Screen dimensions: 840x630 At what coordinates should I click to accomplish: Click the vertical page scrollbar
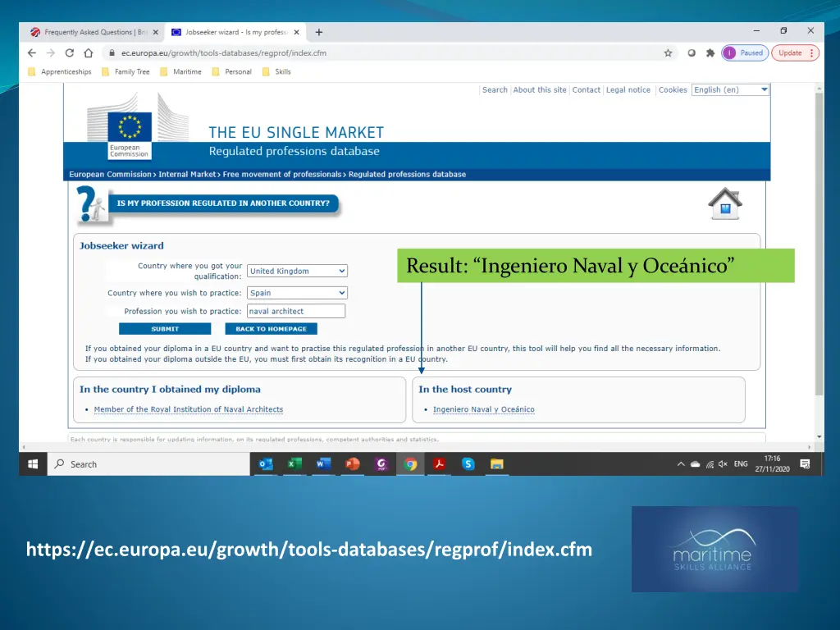[819, 244]
